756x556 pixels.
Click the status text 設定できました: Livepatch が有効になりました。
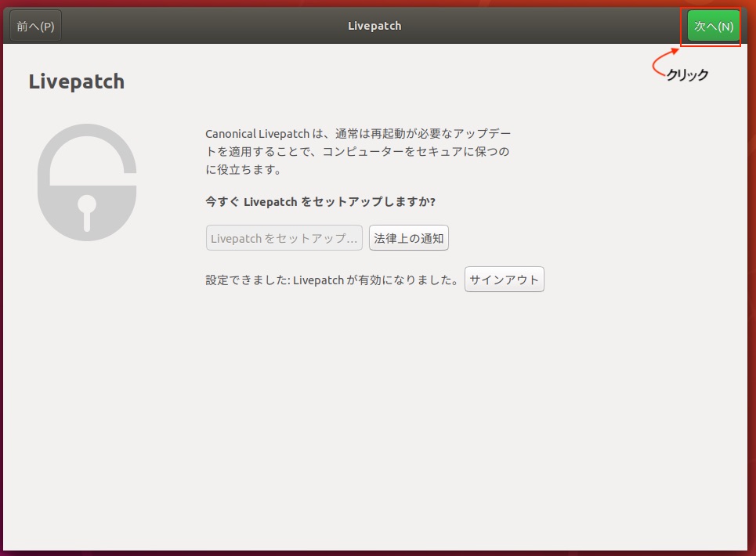pos(331,280)
